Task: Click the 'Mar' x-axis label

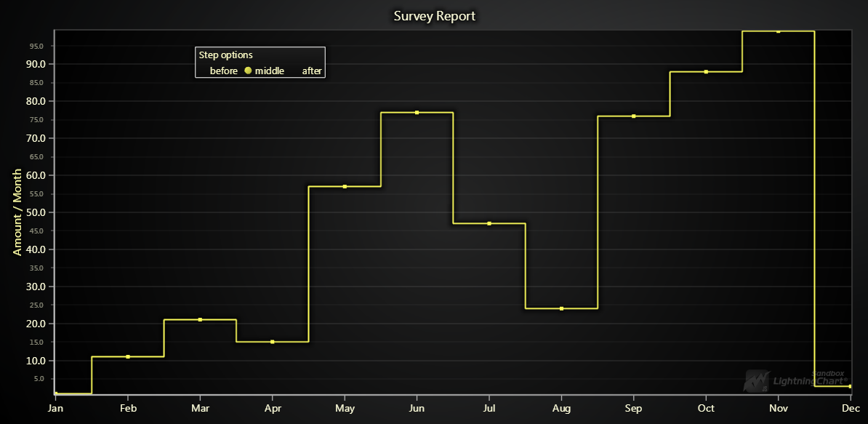Action: tap(200, 409)
